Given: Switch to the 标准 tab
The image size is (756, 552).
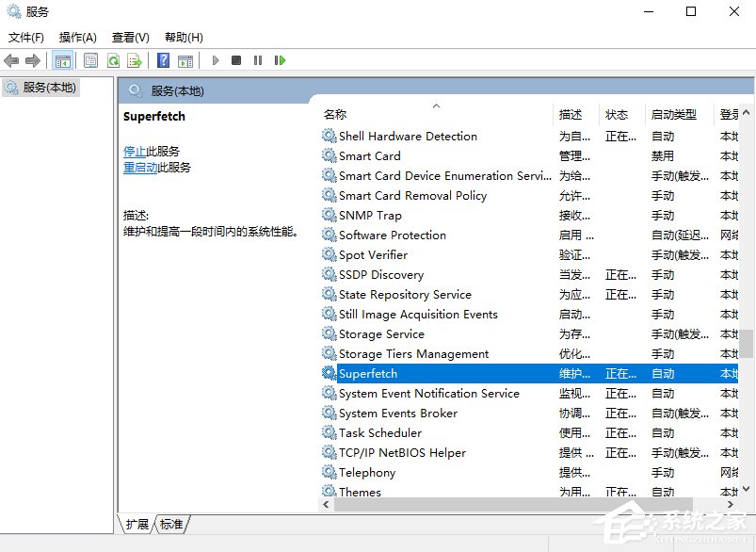Looking at the screenshot, I should pos(171,525).
